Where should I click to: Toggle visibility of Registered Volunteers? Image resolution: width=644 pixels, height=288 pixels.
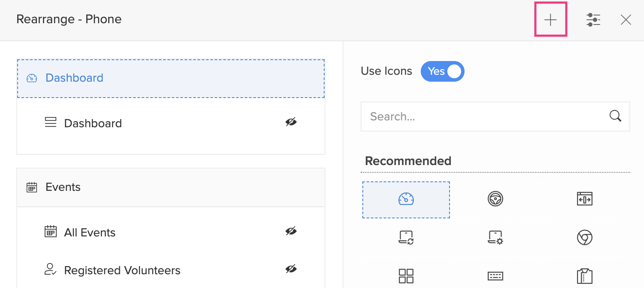pyautogui.click(x=291, y=270)
